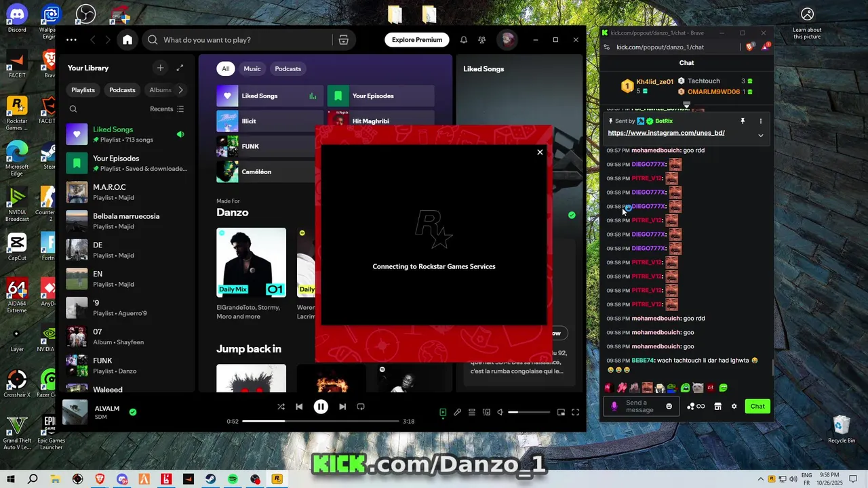Seek within the song progress bar
The image size is (868, 488).
coord(321,421)
